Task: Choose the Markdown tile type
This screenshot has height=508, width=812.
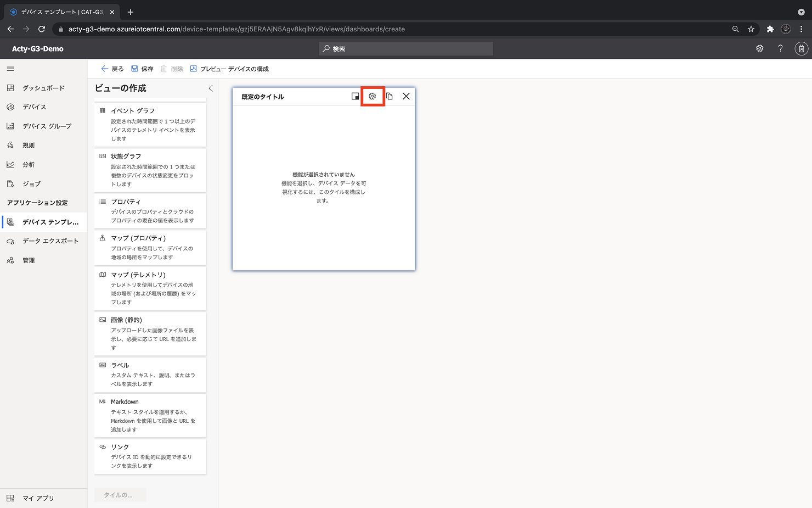Action: click(x=150, y=415)
